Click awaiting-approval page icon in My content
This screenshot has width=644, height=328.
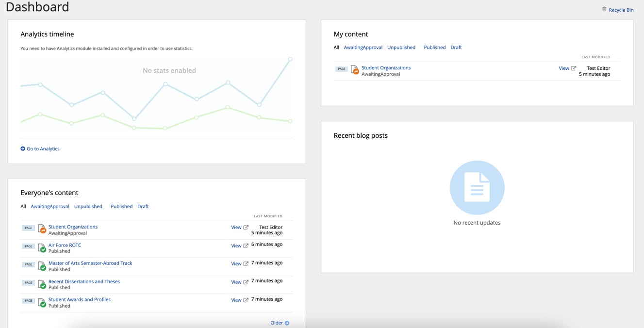(x=355, y=70)
